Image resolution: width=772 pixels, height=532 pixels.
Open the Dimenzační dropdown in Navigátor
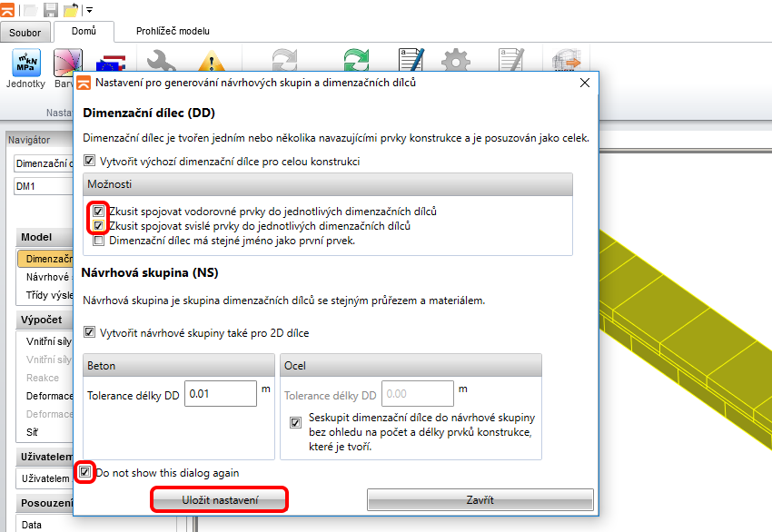[x=44, y=163]
